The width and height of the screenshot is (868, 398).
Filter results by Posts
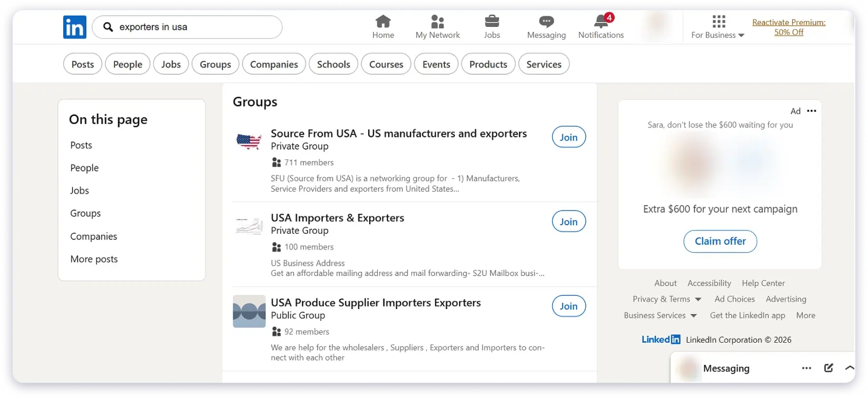click(83, 64)
